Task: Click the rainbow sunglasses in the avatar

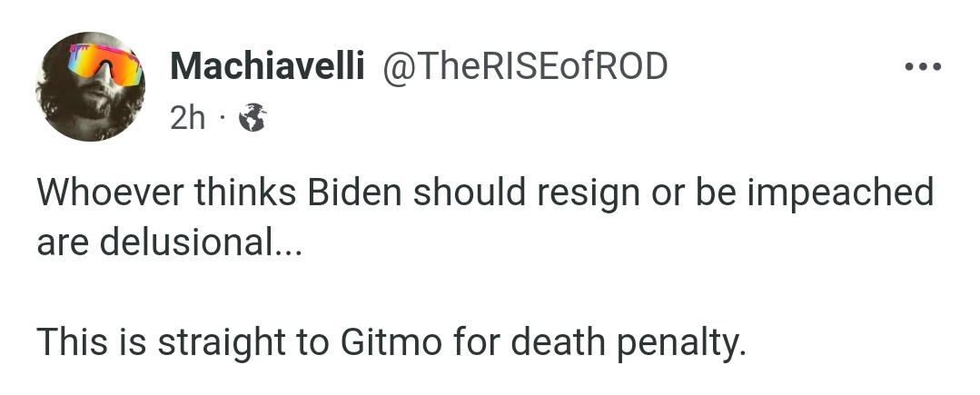Action: pos(105,64)
